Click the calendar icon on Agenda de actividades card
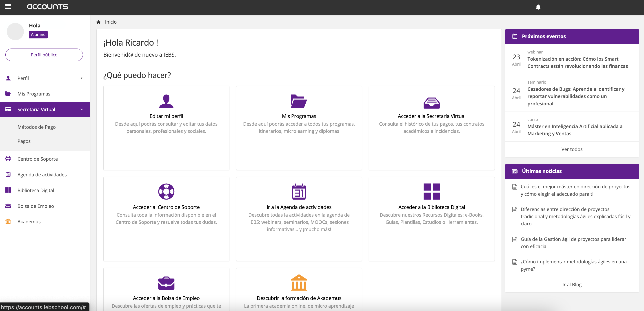The width and height of the screenshot is (644, 311). (x=299, y=191)
